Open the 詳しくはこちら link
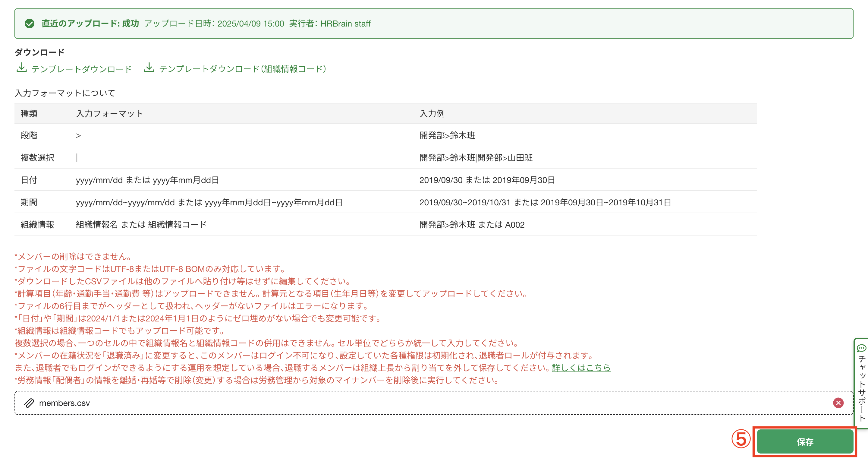This screenshot has width=868, height=468. pyautogui.click(x=581, y=368)
